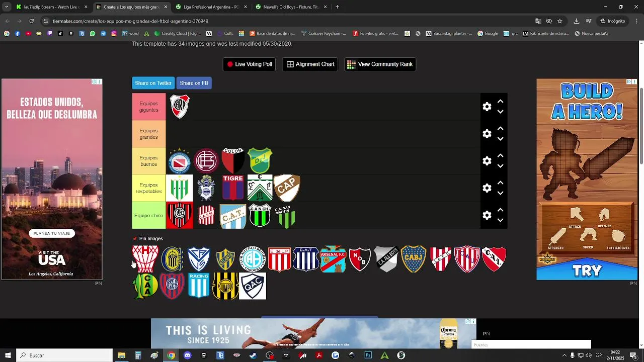This screenshot has width=644, height=362.
Task: Select the Colón crest in buenos row
Action: pos(233,161)
